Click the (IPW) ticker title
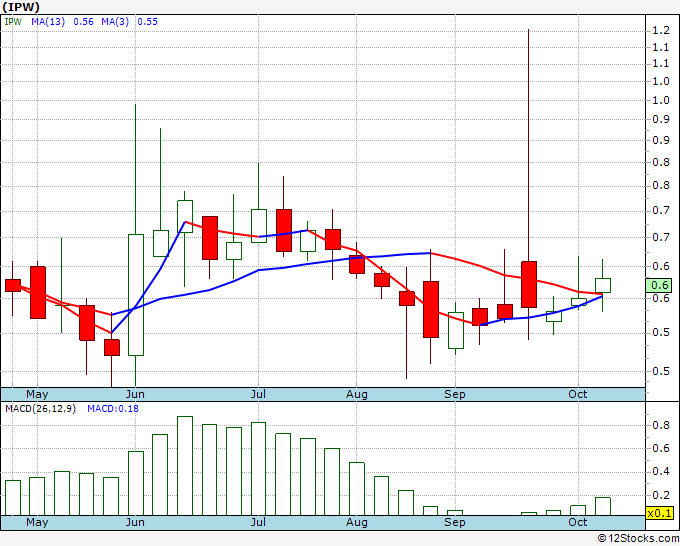Image resolution: width=680 pixels, height=546 pixels. coord(20,6)
